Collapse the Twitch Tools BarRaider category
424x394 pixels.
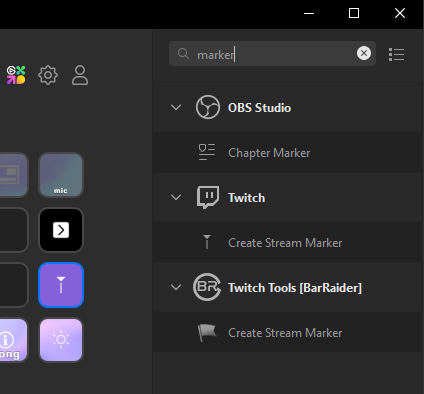176,287
